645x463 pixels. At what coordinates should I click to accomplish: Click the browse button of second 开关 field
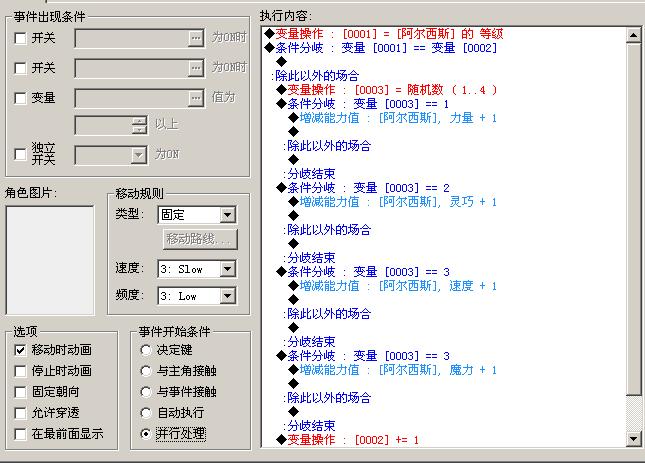196,67
